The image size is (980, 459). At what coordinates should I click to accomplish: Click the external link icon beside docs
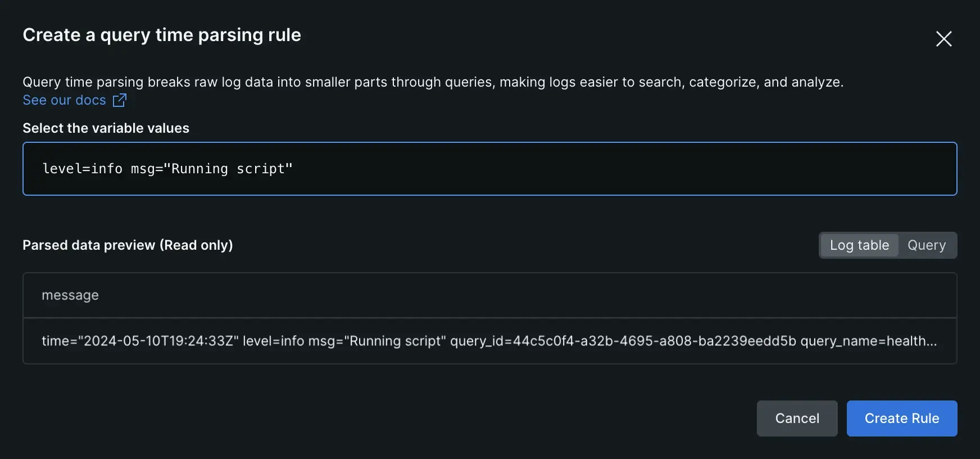click(x=120, y=100)
